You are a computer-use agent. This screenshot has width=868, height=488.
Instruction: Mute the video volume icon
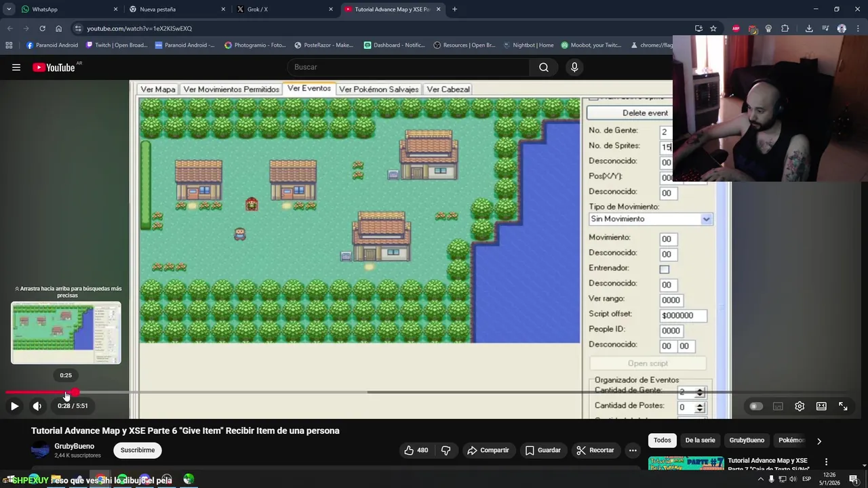[37, 406]
